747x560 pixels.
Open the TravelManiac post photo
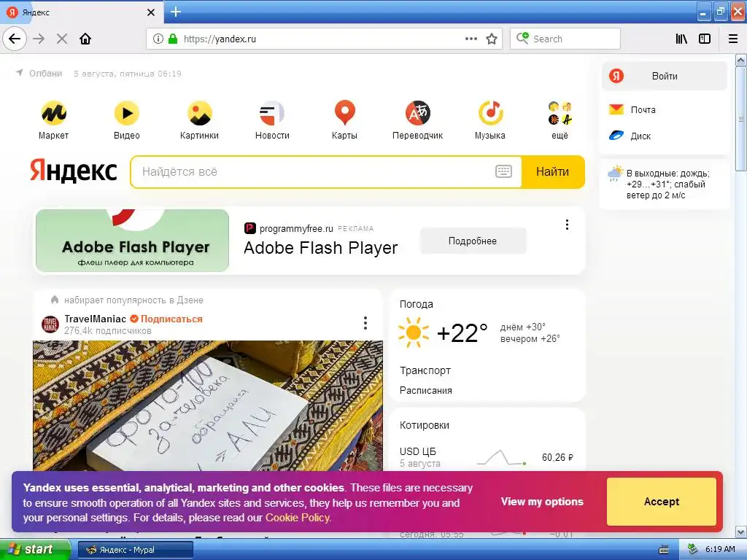click(208, 405)
